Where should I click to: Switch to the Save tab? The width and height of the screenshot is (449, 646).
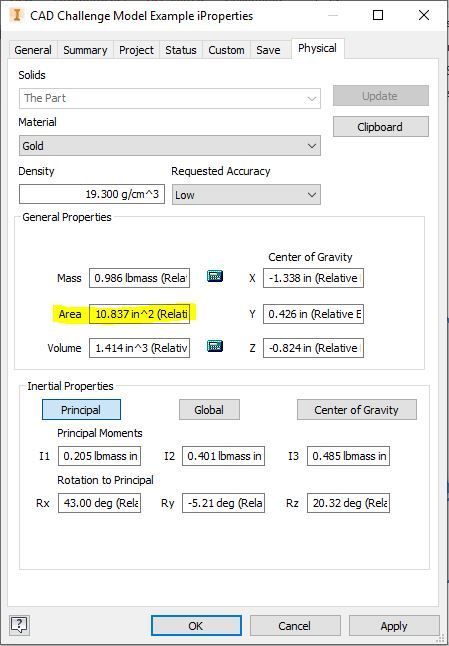[x=268, y=50]
